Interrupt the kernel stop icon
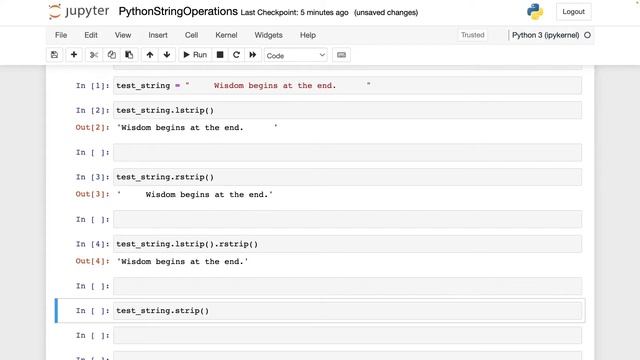This screenshot has width=640, height=360. pos(220,55)
